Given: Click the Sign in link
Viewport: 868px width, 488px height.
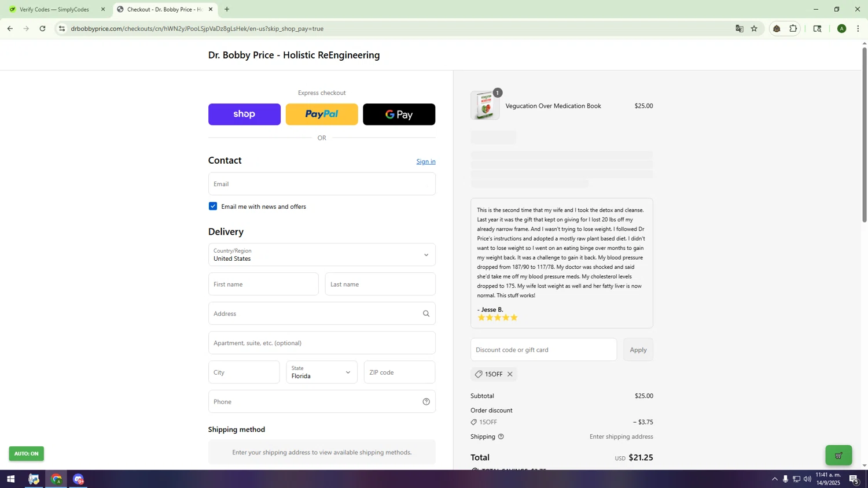Looking at the screenshot, I should pyautogui.click(x=426, y=161).
